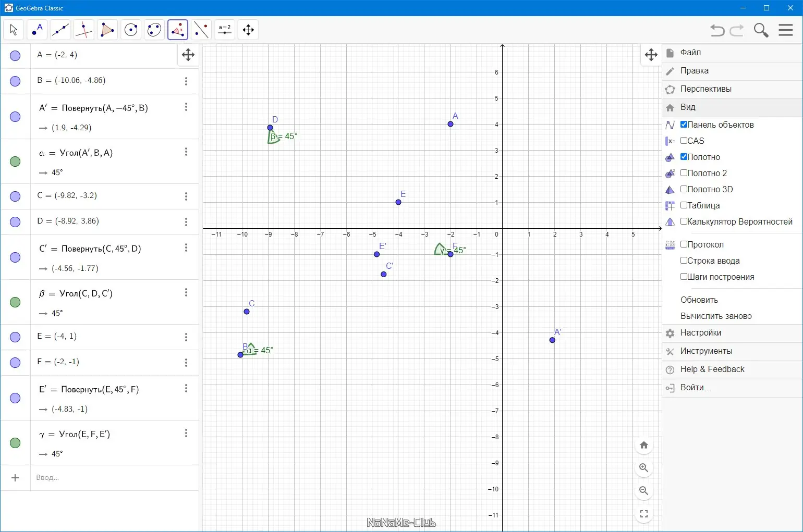Enable the Таблица checkbox
The image size is (803, 532).
pos(684,205)
